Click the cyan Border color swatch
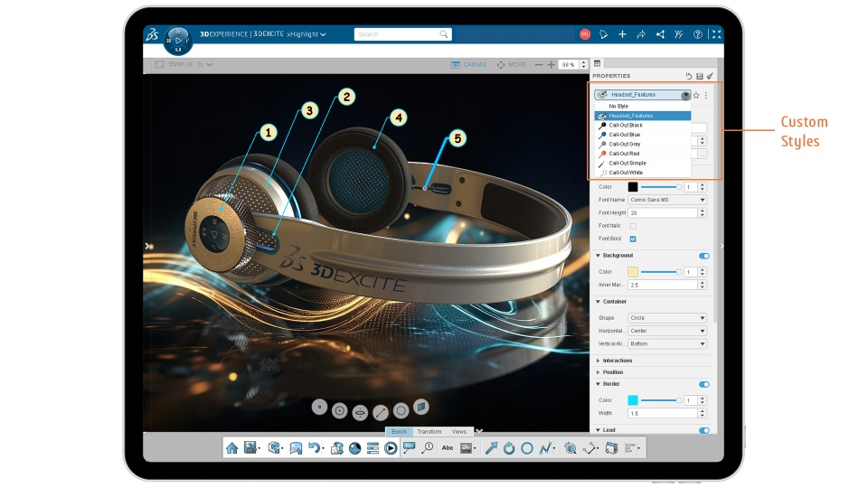This screenshot has height=488, width=868. (x=633, y=400)
